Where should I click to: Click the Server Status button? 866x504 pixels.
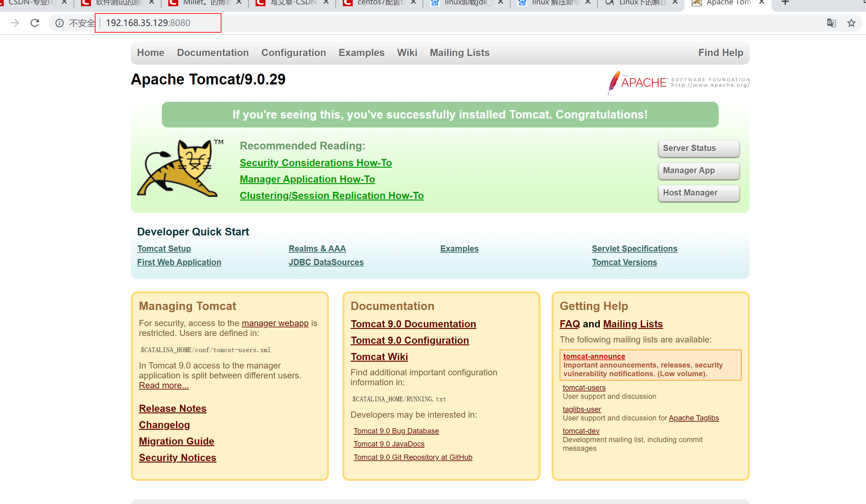698,148
